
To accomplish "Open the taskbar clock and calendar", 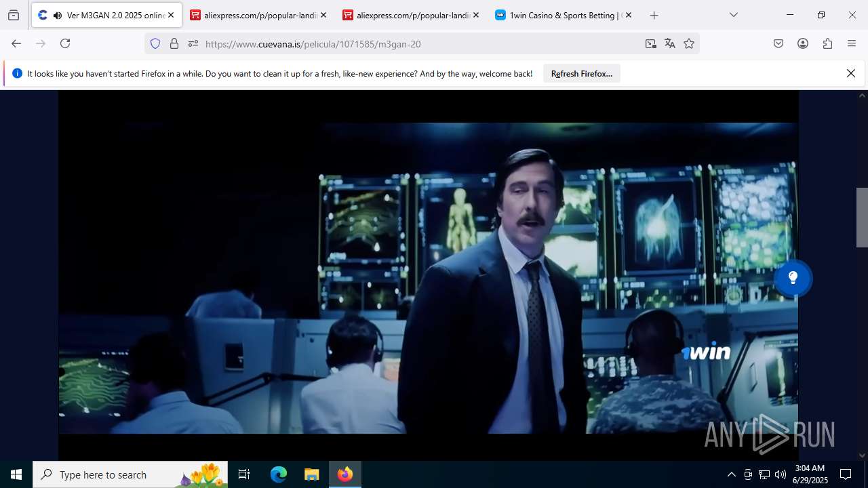I will click(811, 474).
